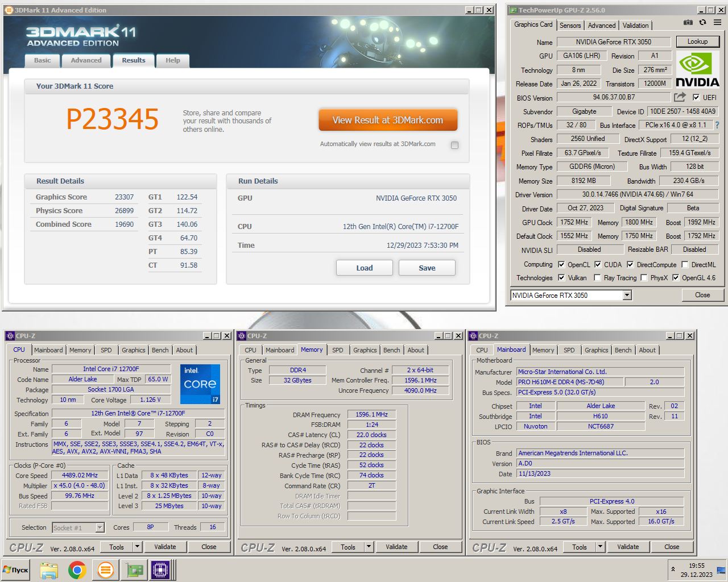Click the Lookup button in GPU-Z

(x=697, y=41)
